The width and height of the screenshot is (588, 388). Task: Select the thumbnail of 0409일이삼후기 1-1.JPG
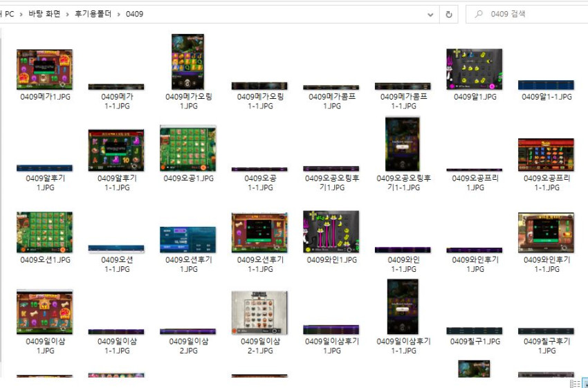click(403, 306)
